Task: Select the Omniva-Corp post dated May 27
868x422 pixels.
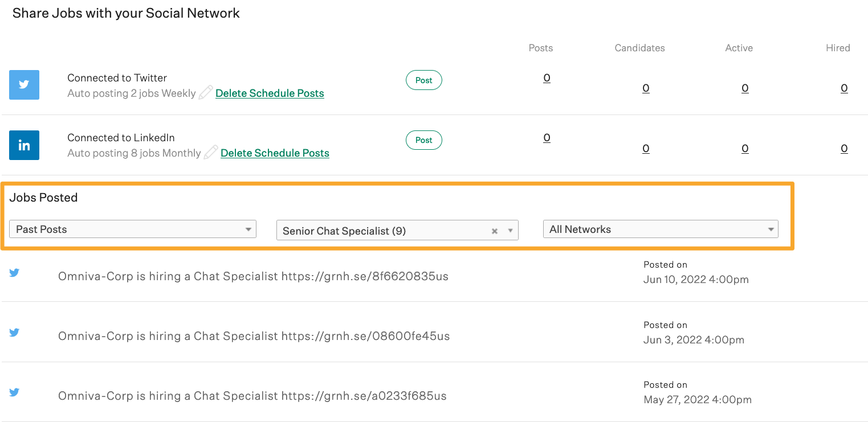Action: pyautogui.click(x=252, y=395)
